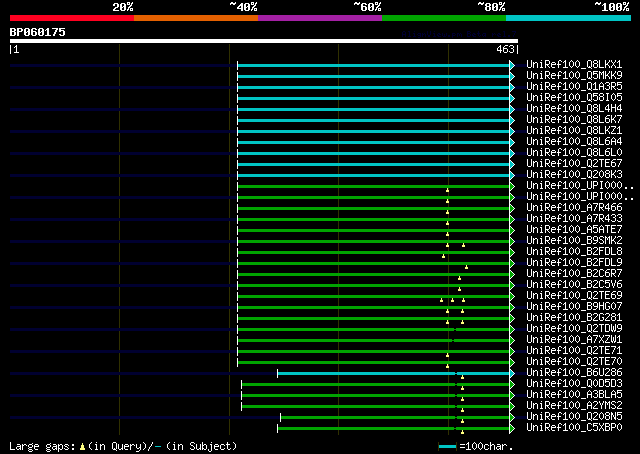Select the UniRef100_B2C6R7 label
The image size is (640, 454).
(x=574, y=274)
